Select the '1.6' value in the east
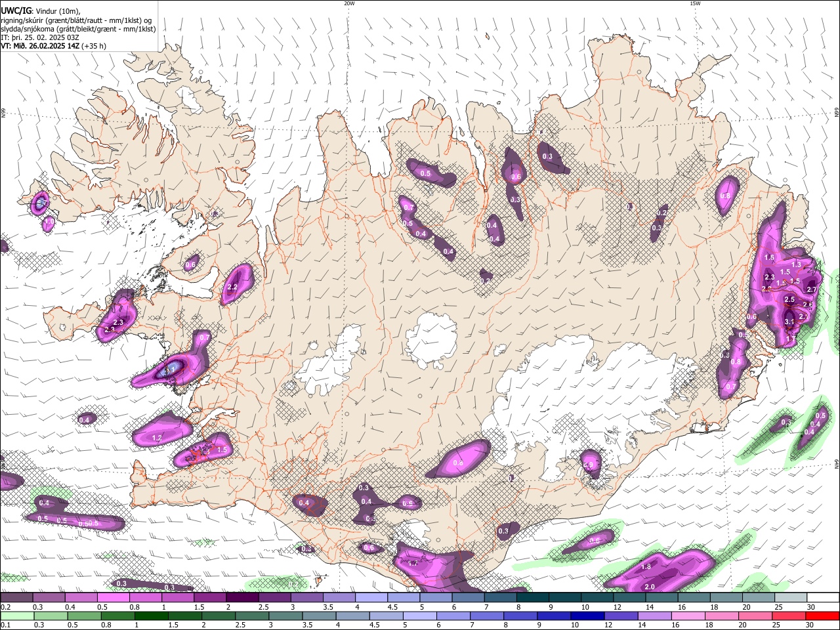 (x=769, y=258)
